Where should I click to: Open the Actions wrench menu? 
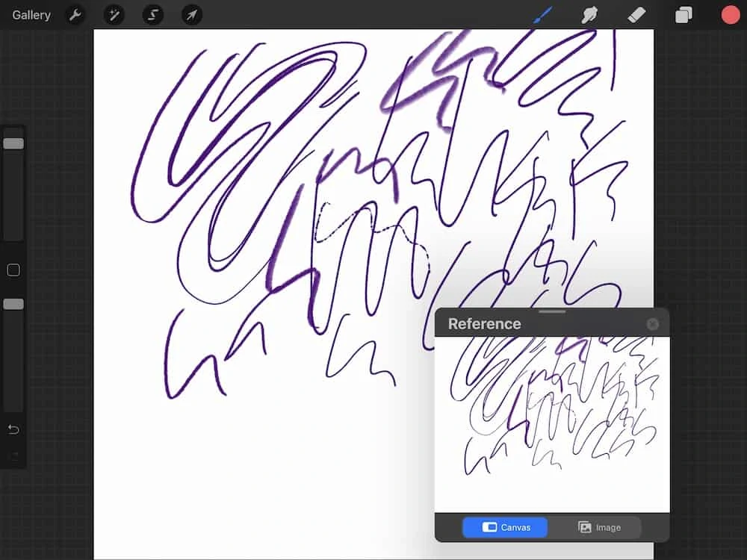click(x=75, y=15)
